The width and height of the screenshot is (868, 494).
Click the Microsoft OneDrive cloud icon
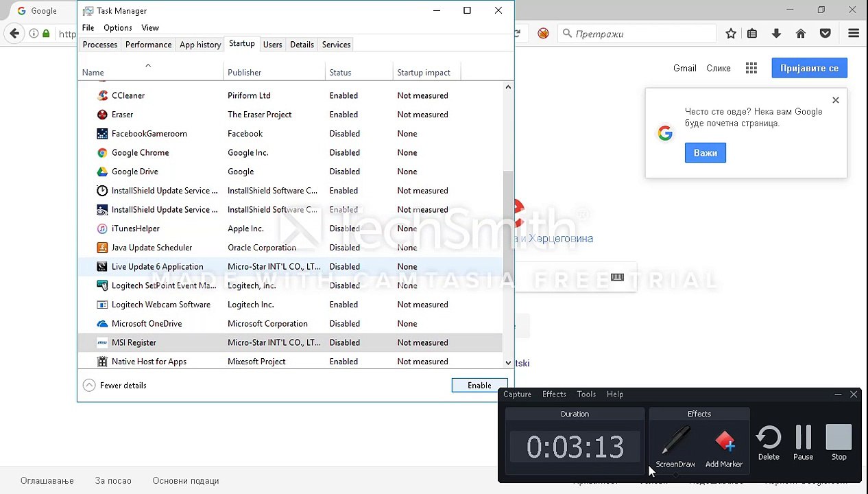tap(102, 324)
